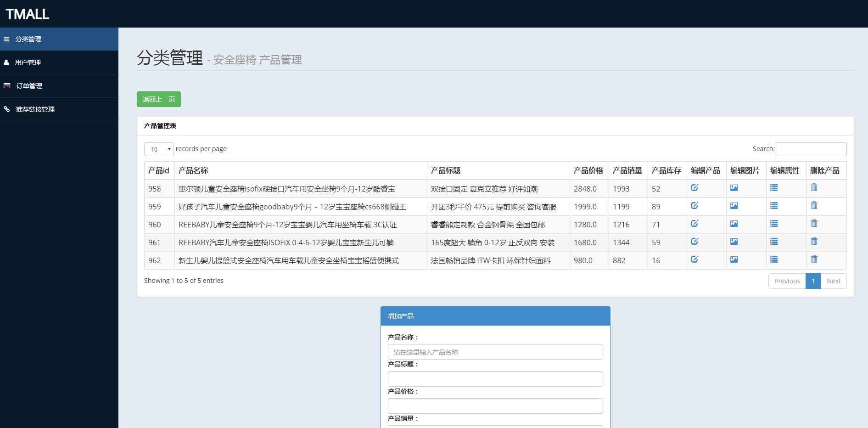Delete product 958 with trash icon

814,187
